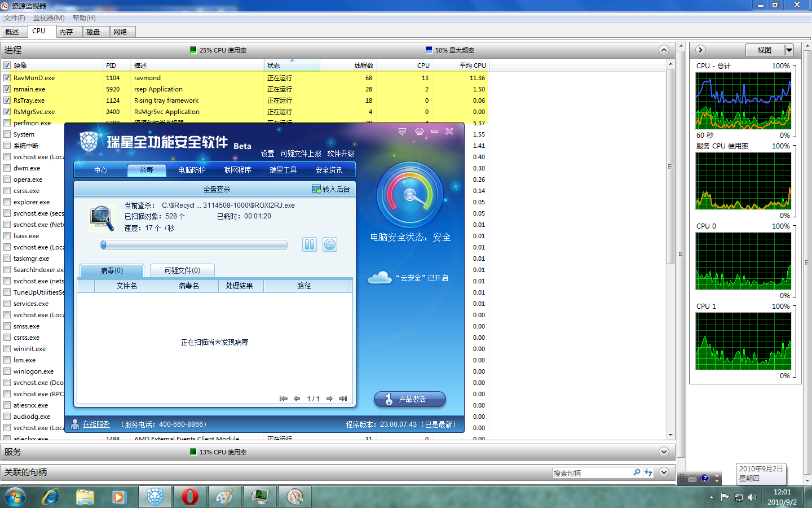Open the Windows Start menu
The height and width of the screenshot is (508, 812).
pos(15,497)
